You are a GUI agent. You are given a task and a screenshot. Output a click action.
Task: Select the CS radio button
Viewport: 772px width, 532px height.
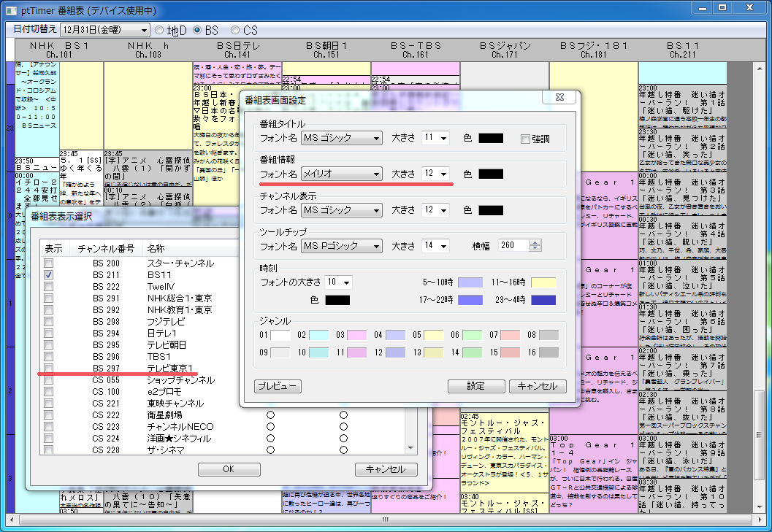click(235, 31)
